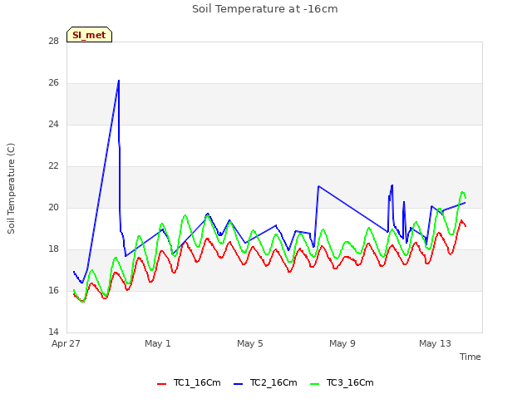The width and height of the screenshot is (532, 399).
Task: Click the May 9 x-axis label
Action: [342, 343]
